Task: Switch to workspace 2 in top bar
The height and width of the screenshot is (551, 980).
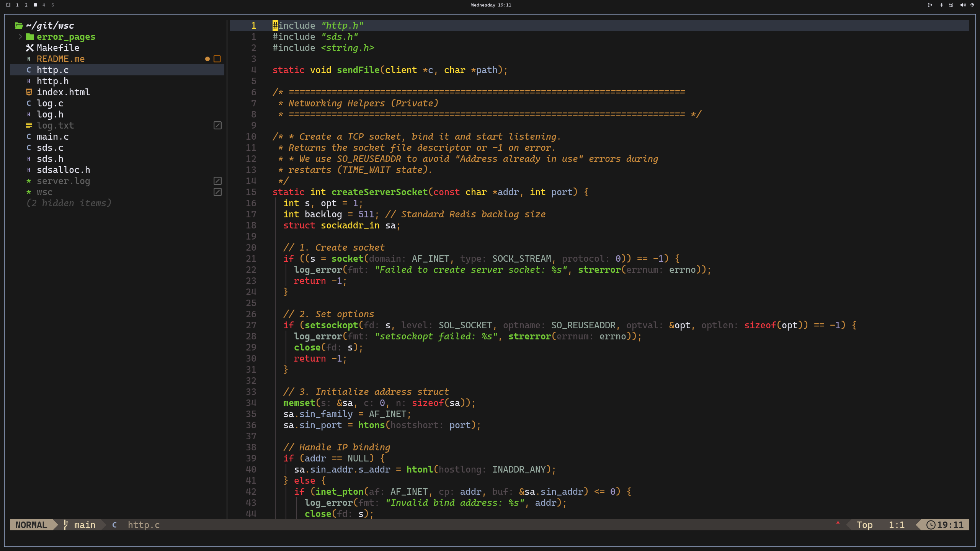Action: click(x=26, y=5)
